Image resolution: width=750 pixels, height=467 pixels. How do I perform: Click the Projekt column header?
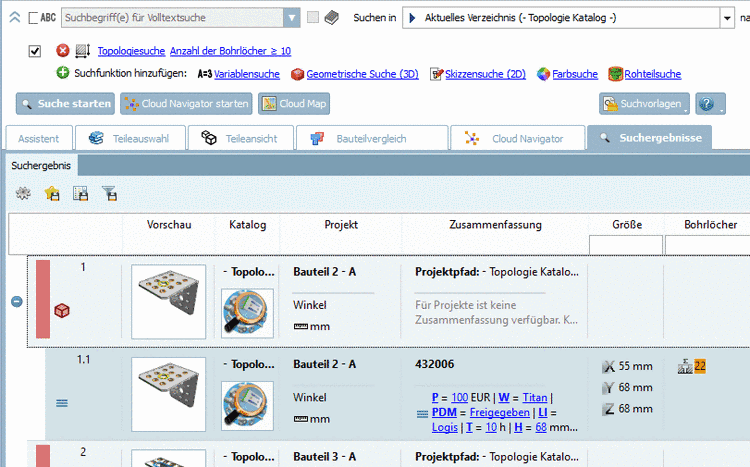341,224
